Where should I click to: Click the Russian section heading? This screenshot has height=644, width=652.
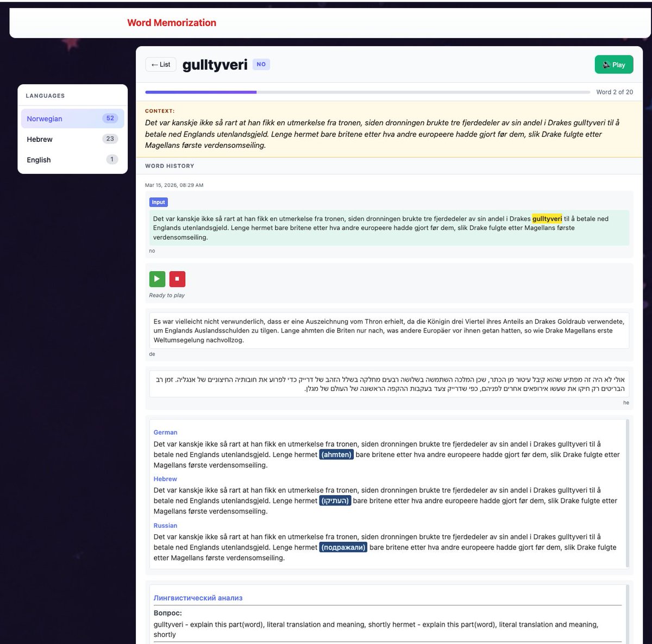tap(165, 526)
